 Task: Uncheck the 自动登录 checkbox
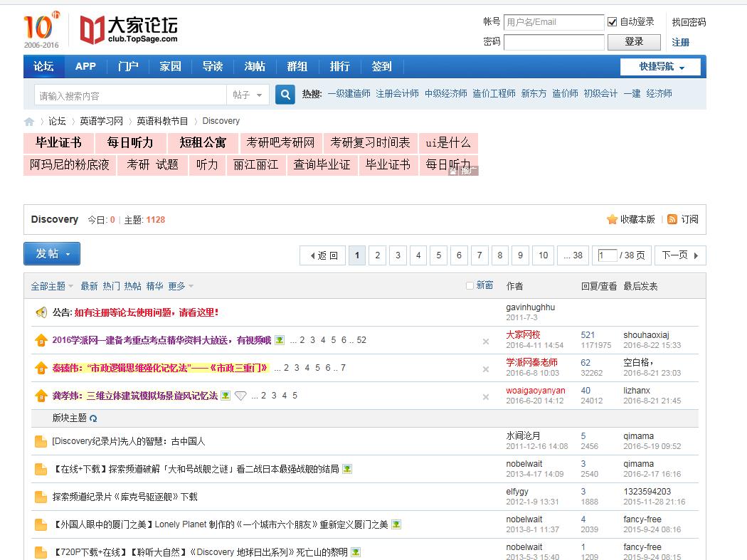[x=613, y=21]
